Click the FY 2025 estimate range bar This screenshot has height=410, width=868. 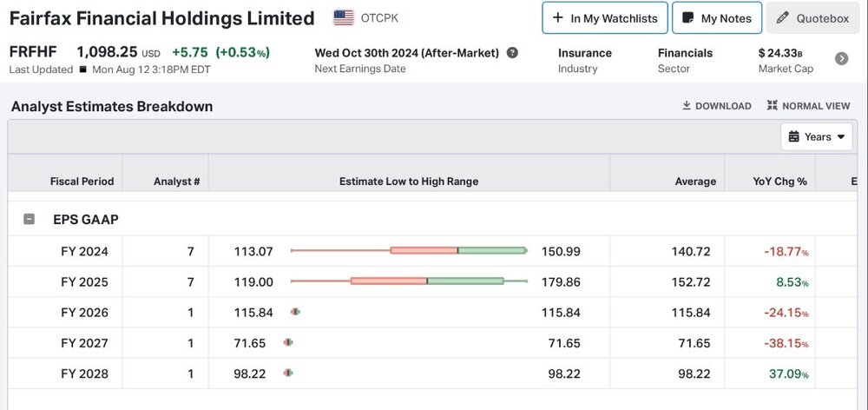coord(409,281)
